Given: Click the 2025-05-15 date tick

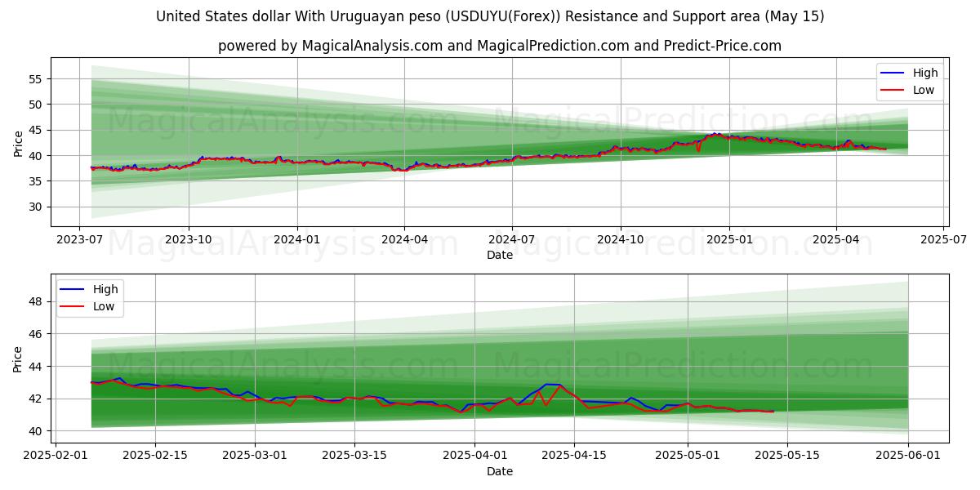Looking at the screenshot, I should [787, 457].
